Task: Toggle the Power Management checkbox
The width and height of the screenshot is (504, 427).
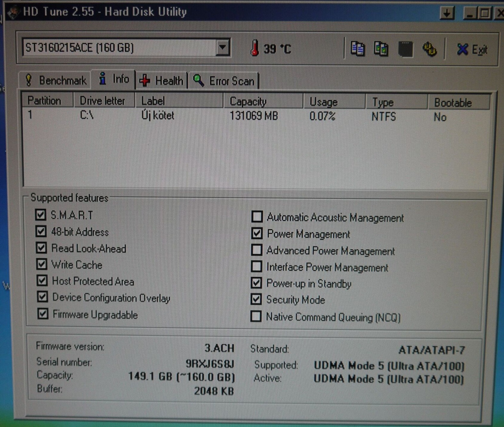Action: [x=257, y=233]
